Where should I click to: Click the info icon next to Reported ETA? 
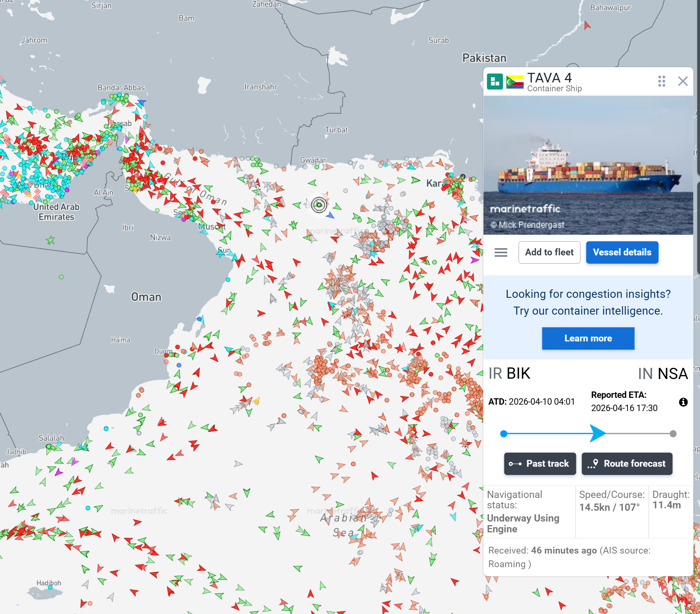[683, 402]
